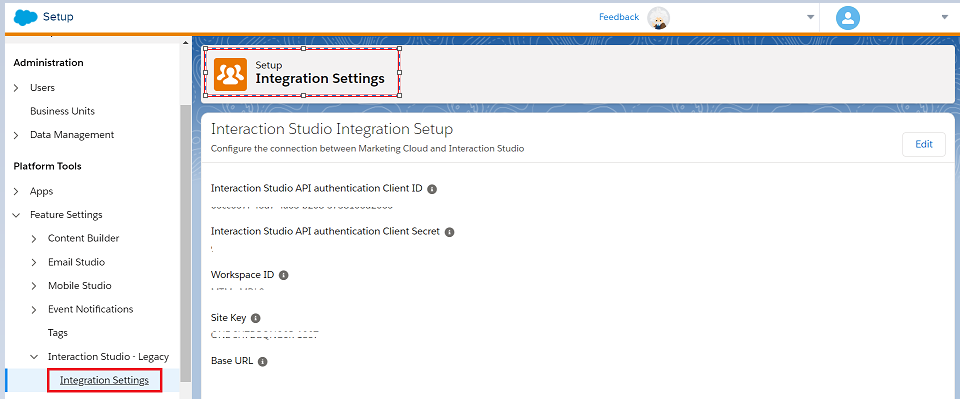Open dropdown arrow next to Einstein avatar

pos(811,17)
